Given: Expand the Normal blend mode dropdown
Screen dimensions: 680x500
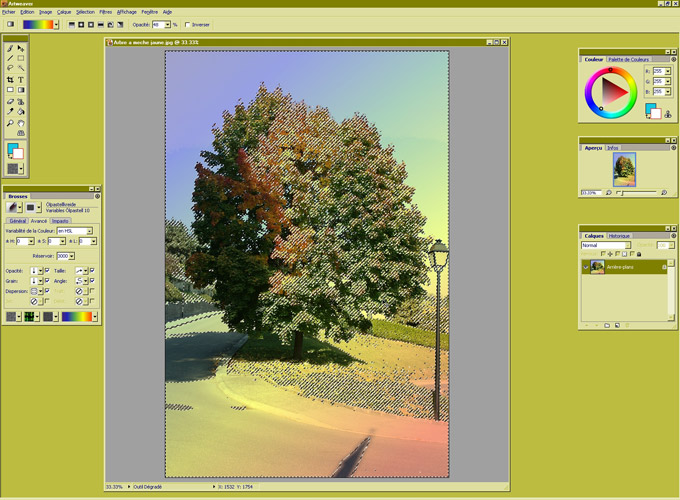Looking at the screenshot, I should (x=628, y=245).
